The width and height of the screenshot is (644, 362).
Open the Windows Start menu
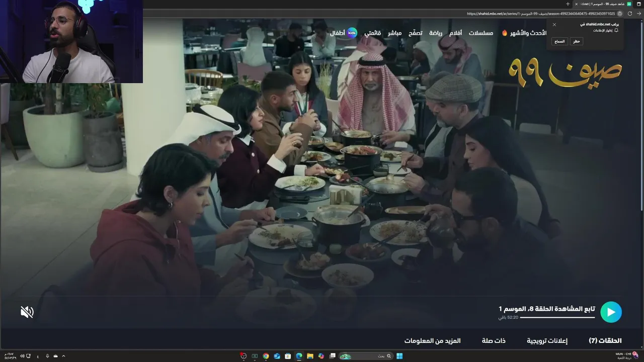(399, 356)
